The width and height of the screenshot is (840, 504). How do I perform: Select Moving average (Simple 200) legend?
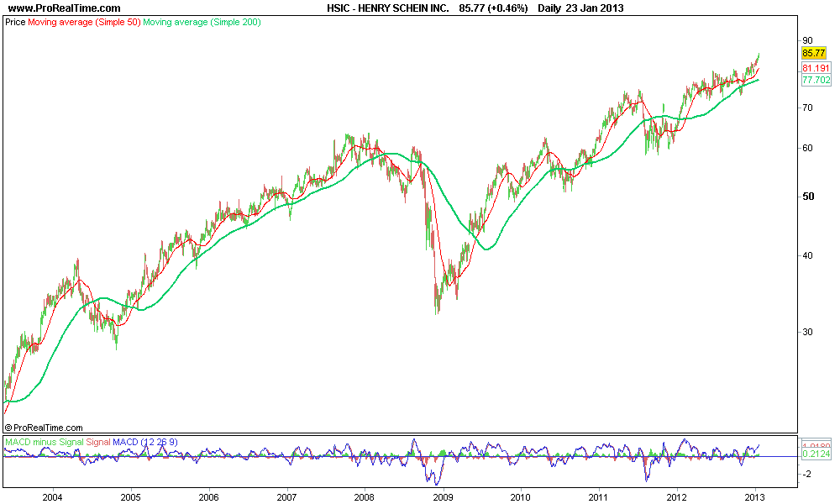pos(202,23)
